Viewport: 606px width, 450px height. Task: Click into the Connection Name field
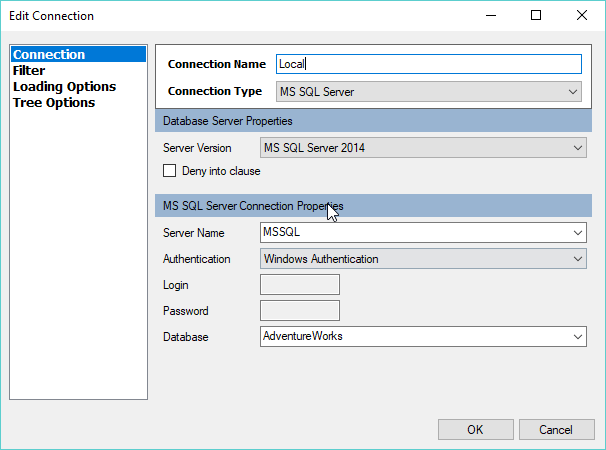point(429,64)
